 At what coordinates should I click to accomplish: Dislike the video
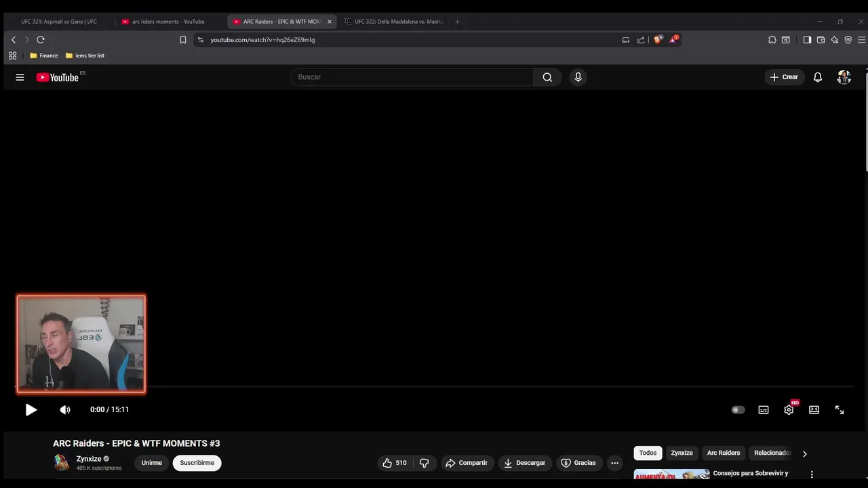(425, 463)
